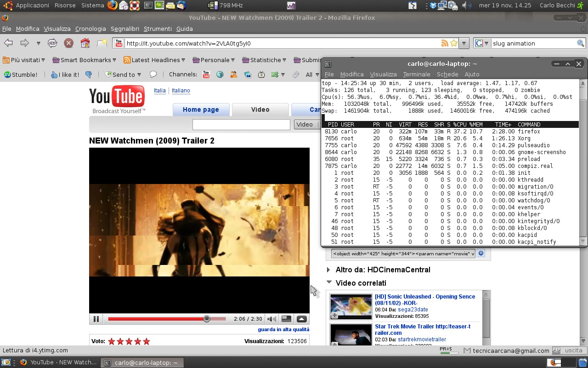Reload the page in Firefox
This screenshot has width=588, height=368.
point(52,43)
